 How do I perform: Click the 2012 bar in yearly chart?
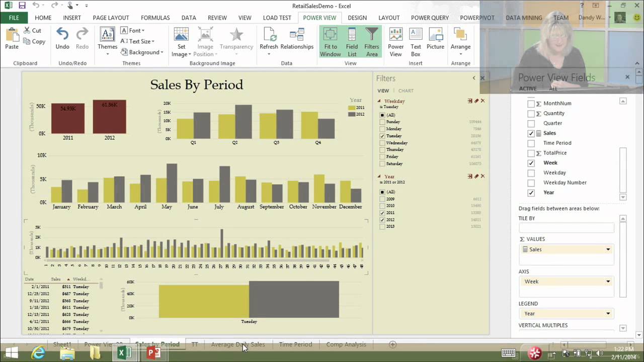(x=109, y=117)
